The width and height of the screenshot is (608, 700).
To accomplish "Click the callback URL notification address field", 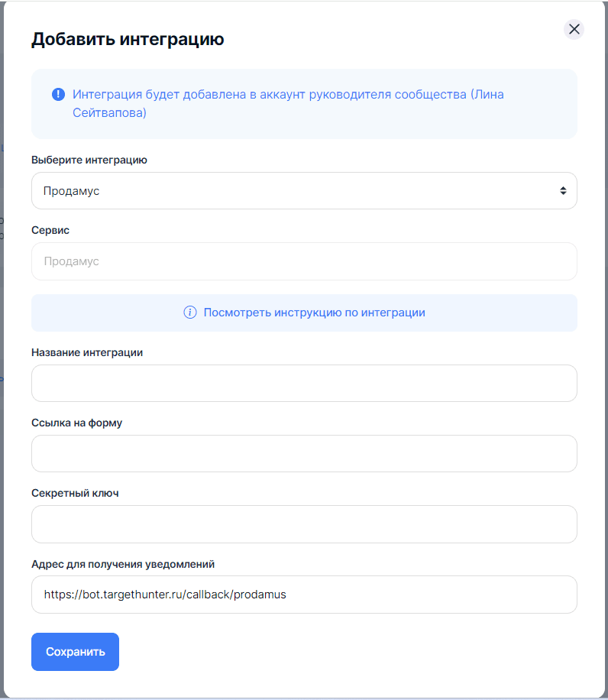I will pyautogui.click(x=303, y=594).
